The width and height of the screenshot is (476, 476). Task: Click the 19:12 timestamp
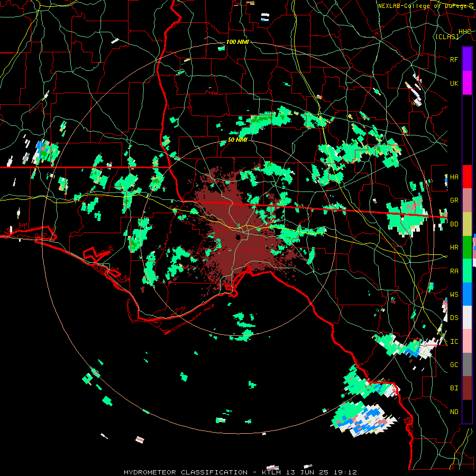click(x=345, y=472)
